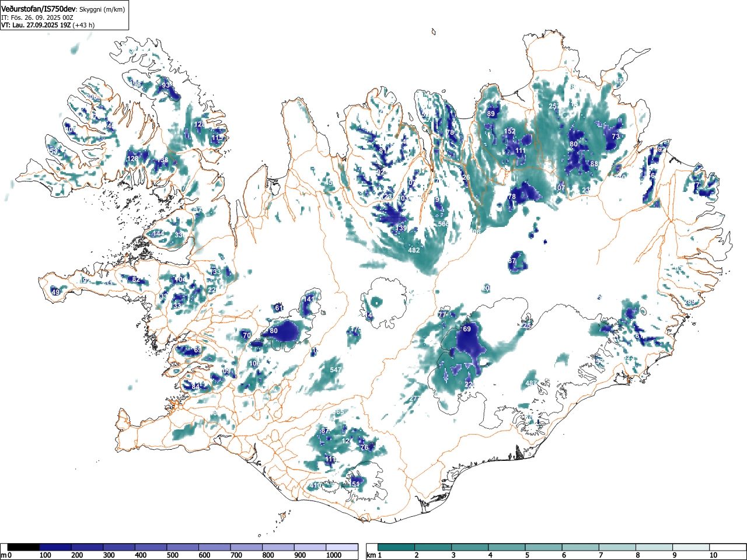Click the 487 visibility value on map
The height and width of the screenshot is (560, 747).
530,383
